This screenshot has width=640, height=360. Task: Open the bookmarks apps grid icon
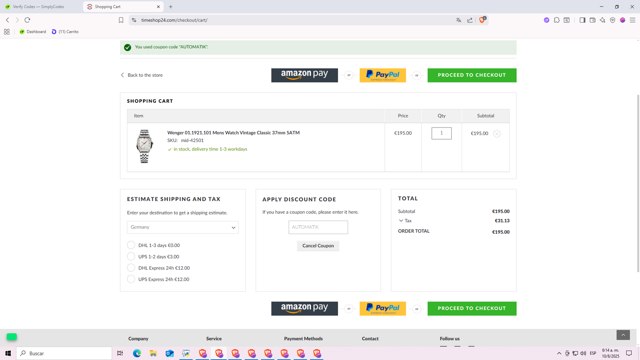(x=7, y=31)
